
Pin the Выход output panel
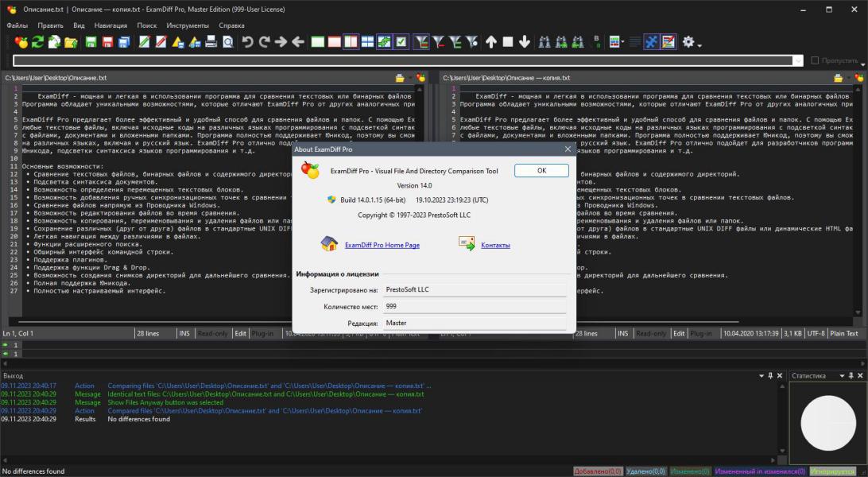770,376
